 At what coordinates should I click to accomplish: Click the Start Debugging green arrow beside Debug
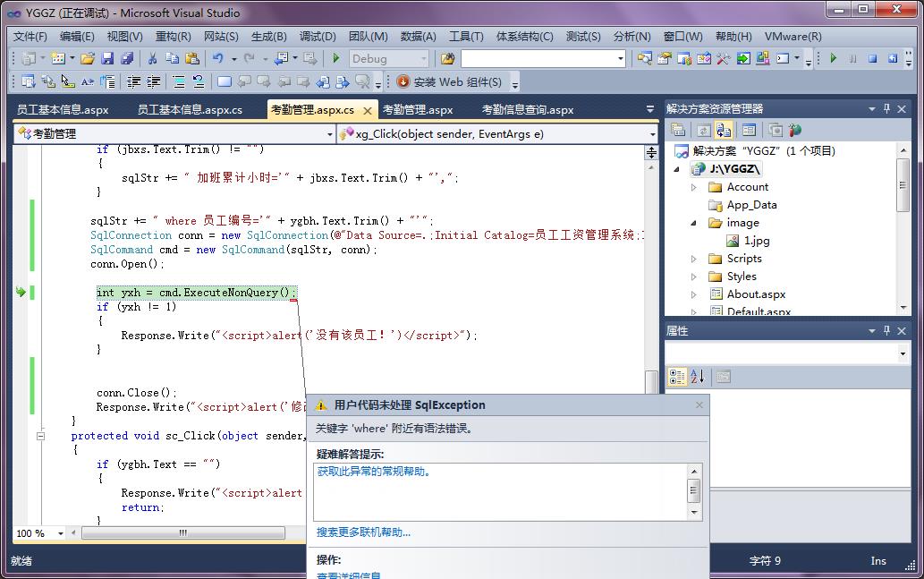336,58
